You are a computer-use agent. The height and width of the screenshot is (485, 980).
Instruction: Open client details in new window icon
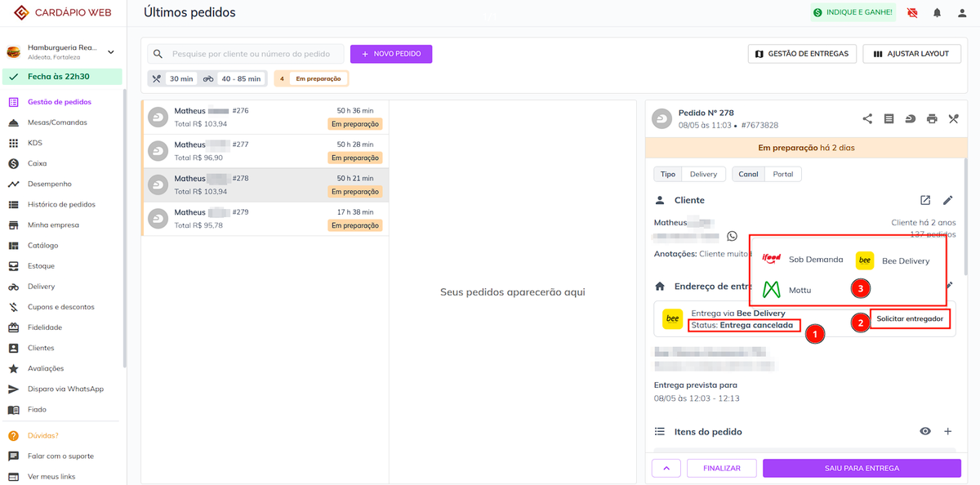[925, 200]
